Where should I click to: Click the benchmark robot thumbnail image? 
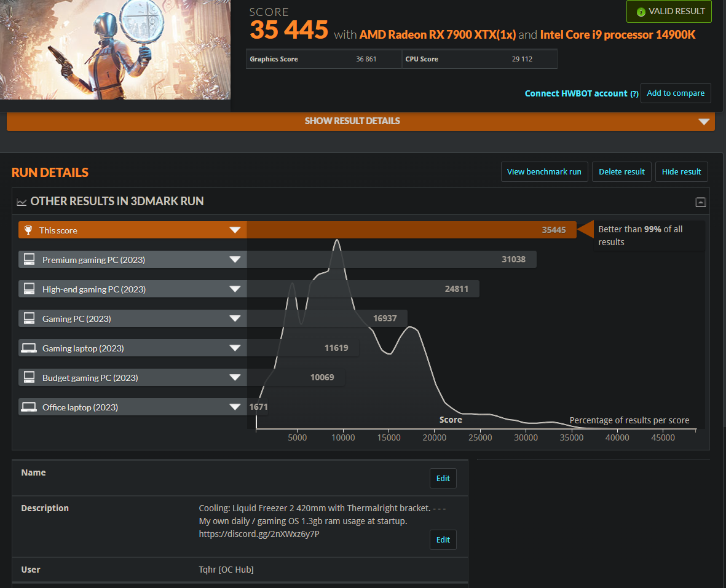tap(115, 49)
